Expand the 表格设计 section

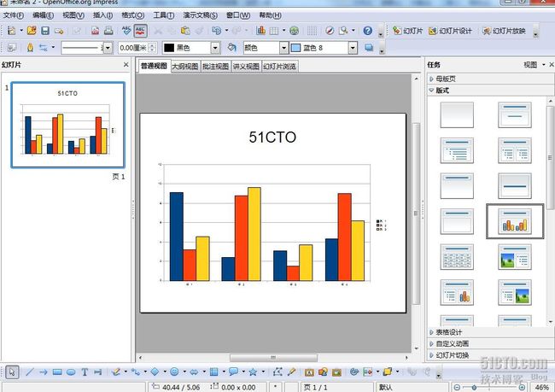490,332
